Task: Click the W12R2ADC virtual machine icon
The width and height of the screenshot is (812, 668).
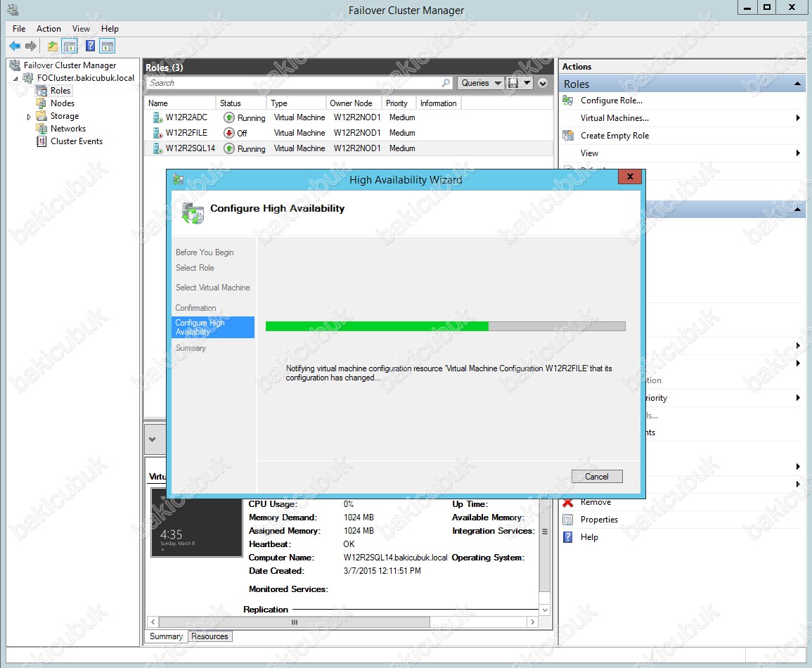Action: (157, 117)
